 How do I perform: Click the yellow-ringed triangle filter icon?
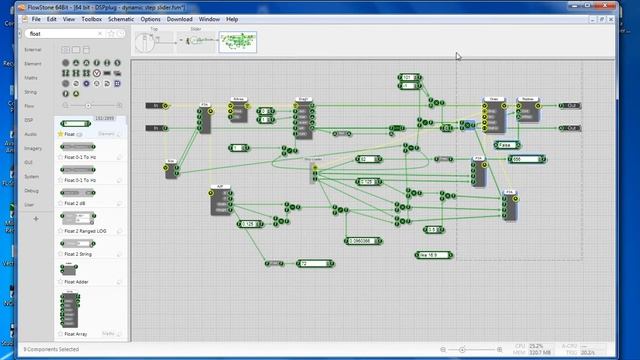pyautogui.click(x=76, y=93)
